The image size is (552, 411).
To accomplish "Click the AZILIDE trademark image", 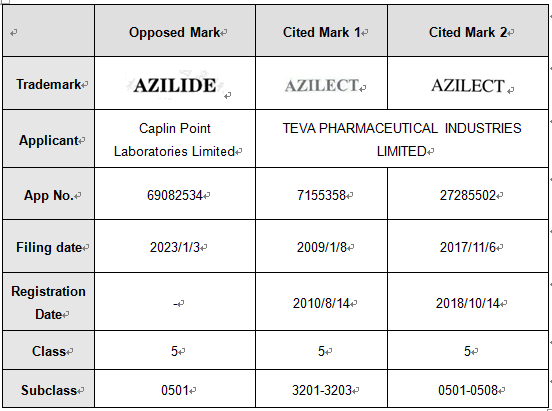I will [x=175, y=85].
